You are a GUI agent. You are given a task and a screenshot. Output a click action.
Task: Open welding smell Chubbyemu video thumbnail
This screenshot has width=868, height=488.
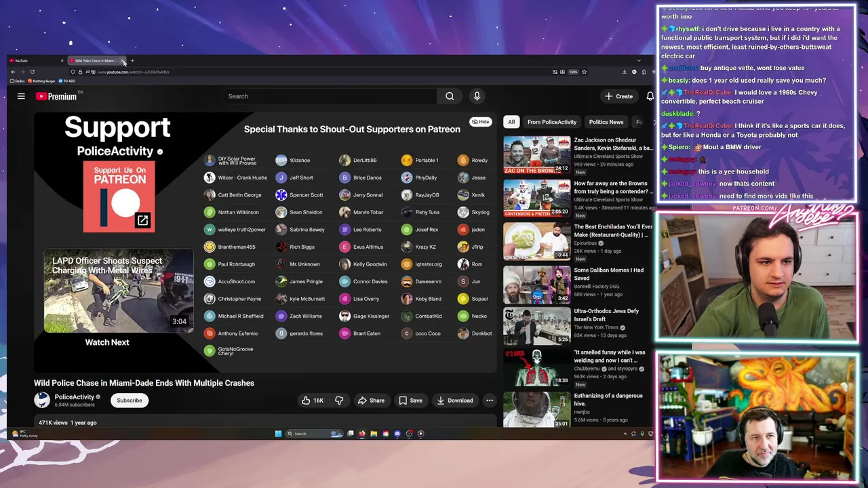[x=537, y=367]
